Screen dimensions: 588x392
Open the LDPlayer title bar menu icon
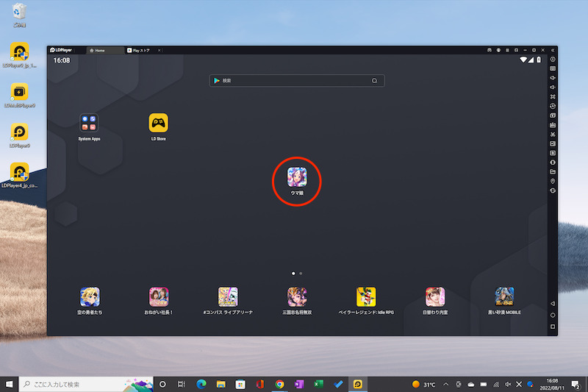509,50
